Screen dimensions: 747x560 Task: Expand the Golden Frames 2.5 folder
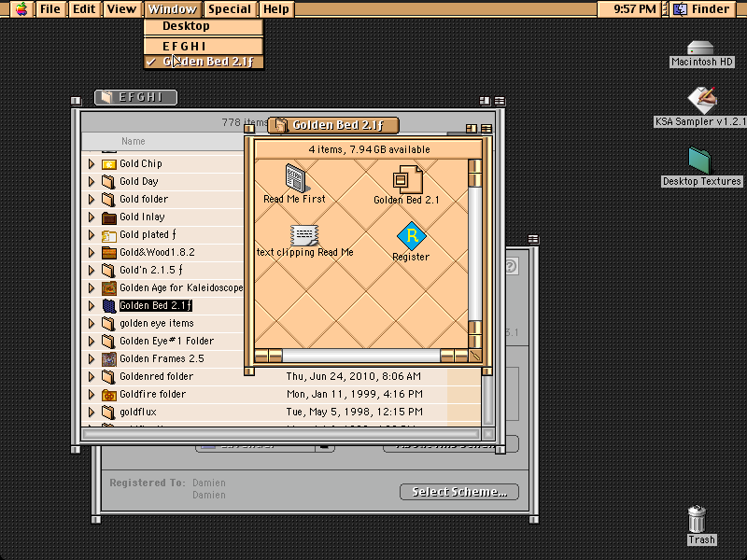coord(92,359)
